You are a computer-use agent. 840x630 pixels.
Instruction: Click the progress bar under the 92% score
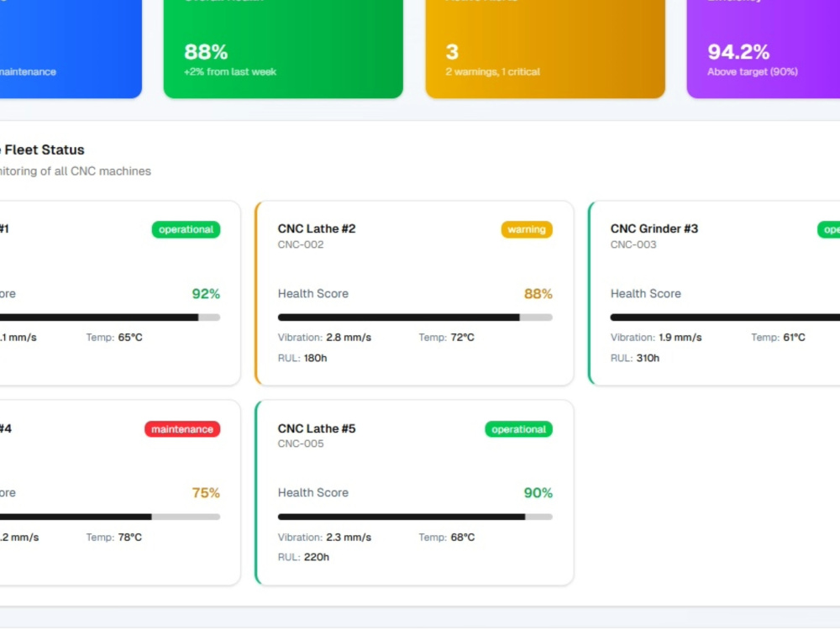tap(110, 318)
